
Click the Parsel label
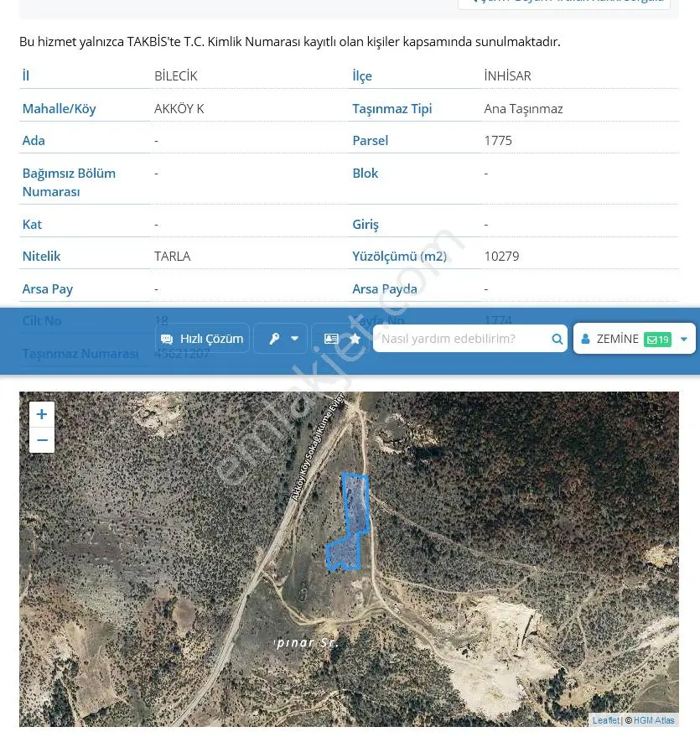tap(371, 141)
